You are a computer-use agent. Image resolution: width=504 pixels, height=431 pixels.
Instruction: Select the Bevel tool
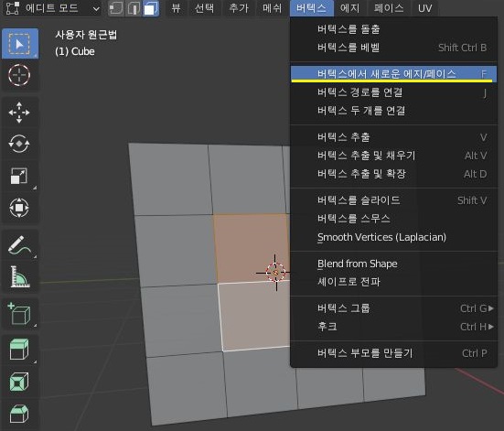[19, 414]
